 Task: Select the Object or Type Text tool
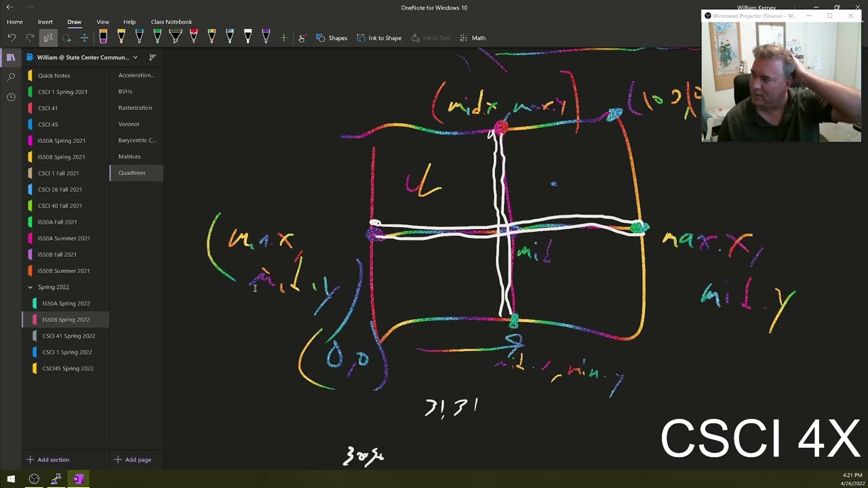tap(48, 38)
